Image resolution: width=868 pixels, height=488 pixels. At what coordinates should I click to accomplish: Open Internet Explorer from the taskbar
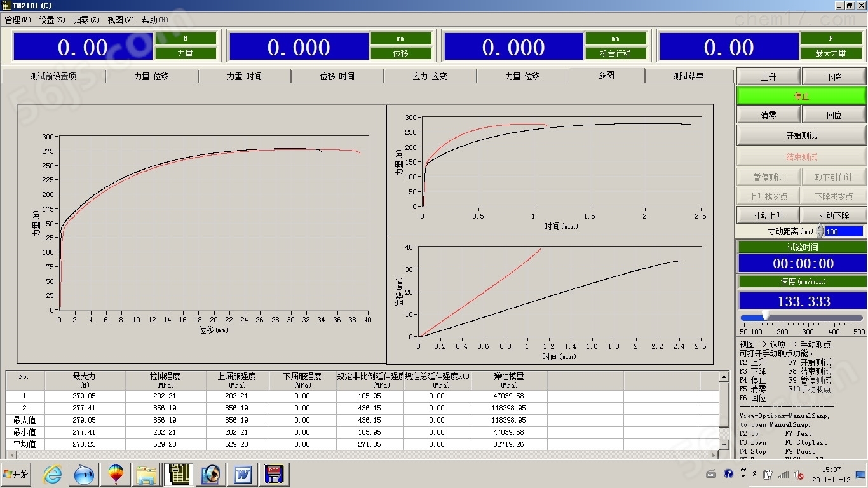click(x=52, y=474)
